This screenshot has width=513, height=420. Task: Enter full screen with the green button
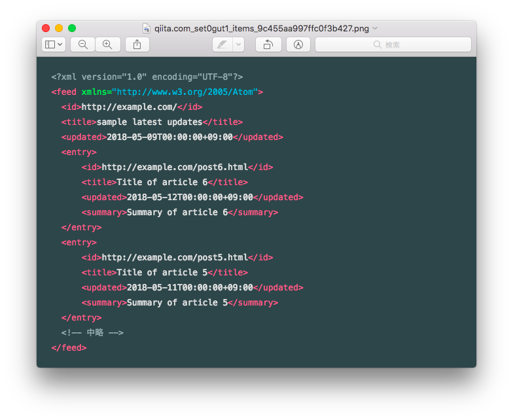pyautogui.click(x=72, y=29)
